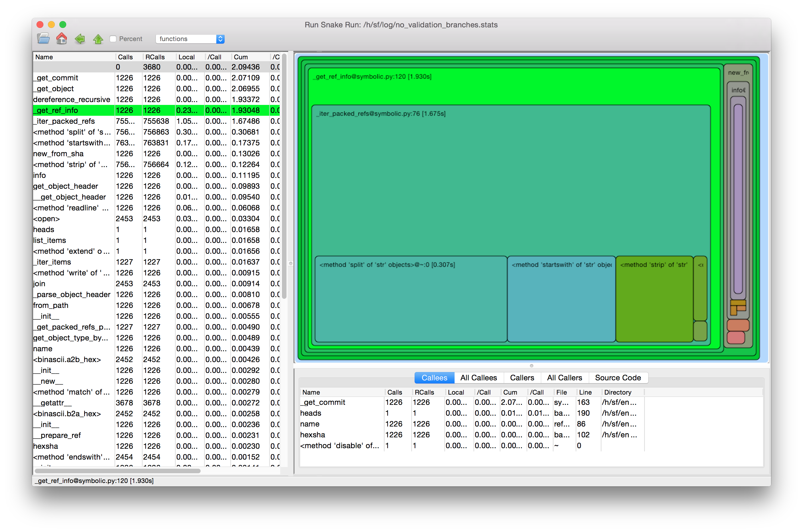Click the open file folder icon
This screenshot has height=532, width=803.
point(43,38)
